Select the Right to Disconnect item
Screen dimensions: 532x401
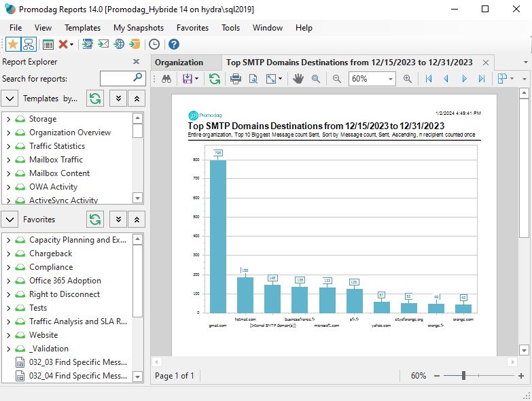[65, 294]
